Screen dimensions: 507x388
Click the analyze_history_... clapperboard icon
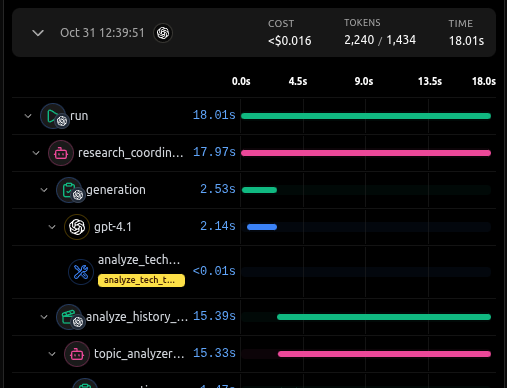69,317
